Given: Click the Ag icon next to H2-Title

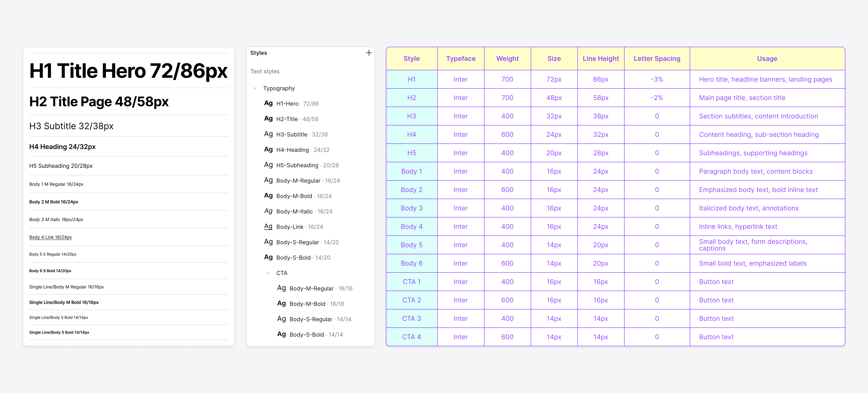Looking at the screenshot, I should pos(268,119).
